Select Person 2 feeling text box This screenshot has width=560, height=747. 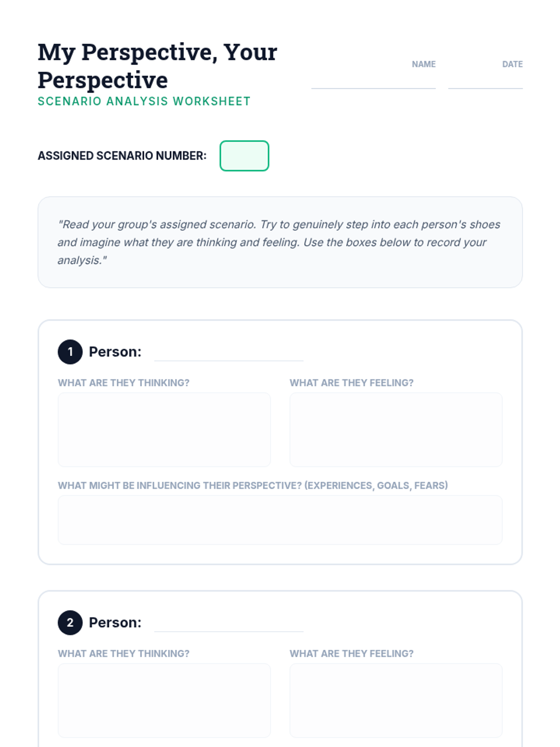click(x=396, y=700)
